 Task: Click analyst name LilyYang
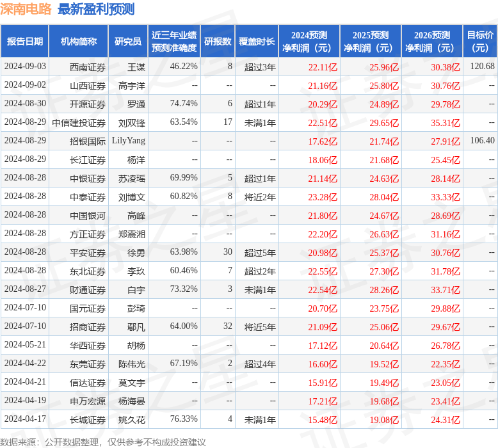pyautogui.click(x=129, y=141)
